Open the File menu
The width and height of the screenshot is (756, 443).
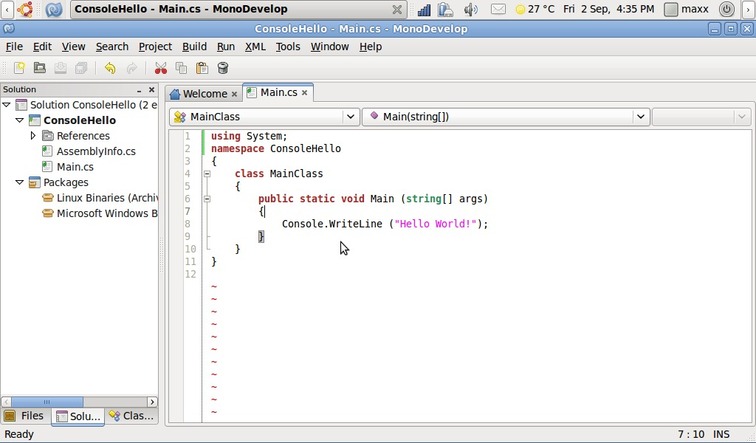point(14,47)
